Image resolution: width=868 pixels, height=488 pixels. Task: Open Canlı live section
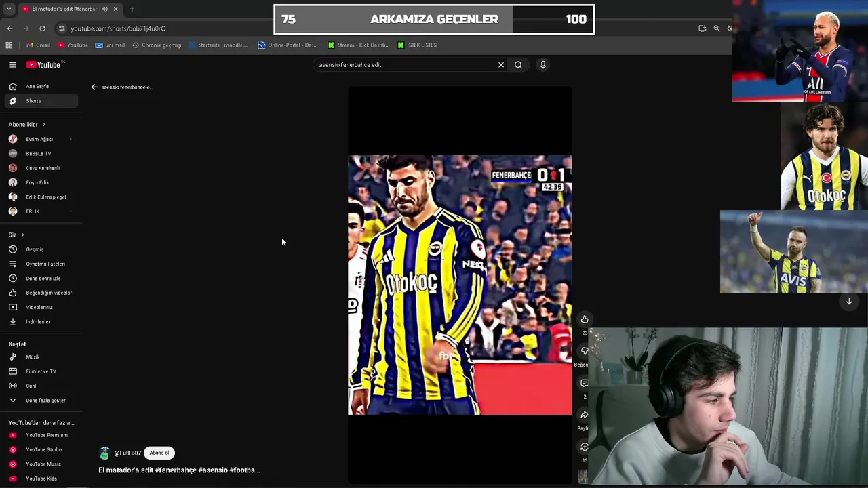41,386
